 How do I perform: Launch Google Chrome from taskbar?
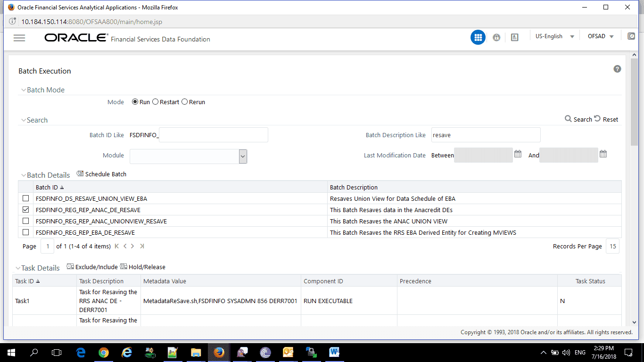(x=104, y=352)
